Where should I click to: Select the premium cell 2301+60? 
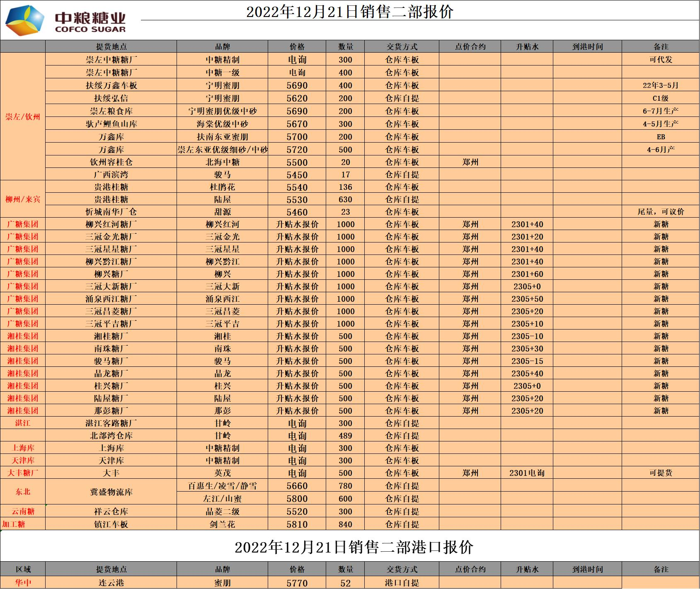tap(527, 274)
